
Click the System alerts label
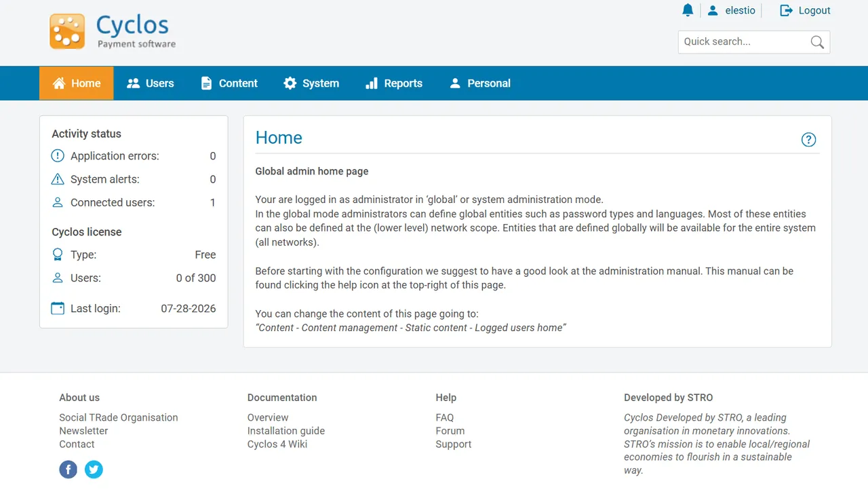click(x=105, y=179)
